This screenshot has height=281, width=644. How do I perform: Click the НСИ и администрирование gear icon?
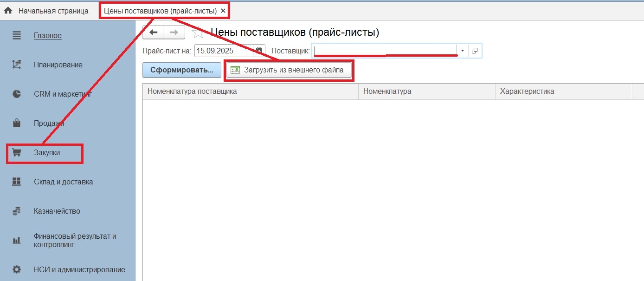click(x=17, y=269)
